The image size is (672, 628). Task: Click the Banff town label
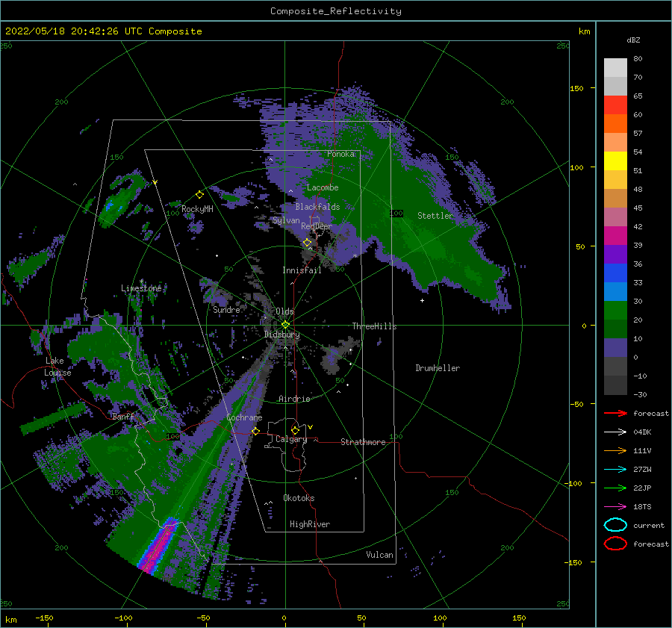click(x=123, y=416)
